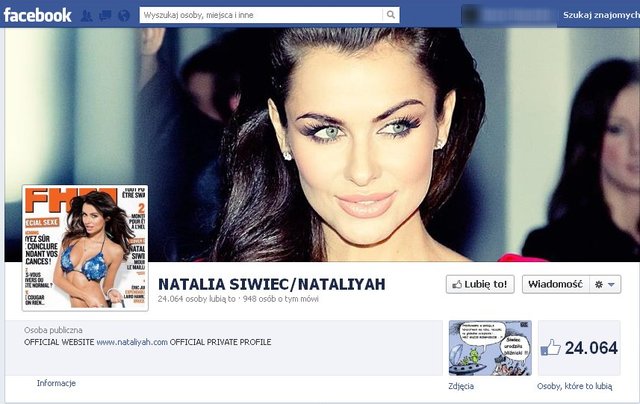Open 'Szukaj znajomych' link
This screenshot has width=640, height=404.
[601, 15]
